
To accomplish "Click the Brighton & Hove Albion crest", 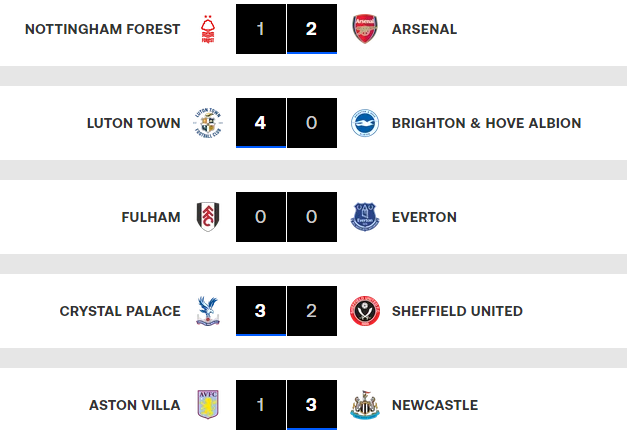I will [x=365, y=123].
